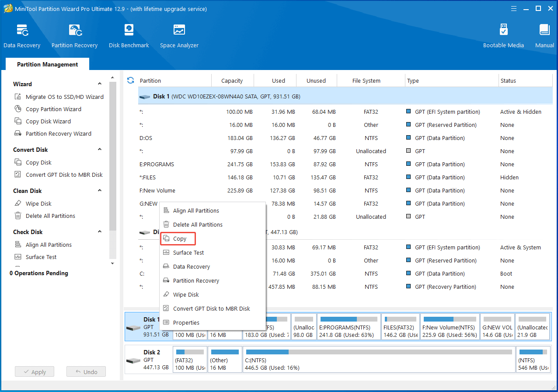Click the Partition Recovery Wizard icon
558x392 pixels.
pyautogui.click(x=18, y=133)
